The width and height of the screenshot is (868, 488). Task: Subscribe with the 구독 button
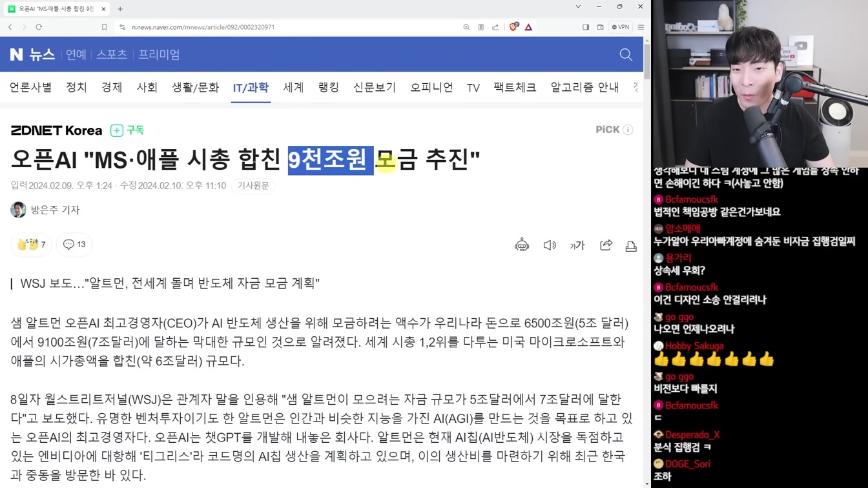(127, 130)
